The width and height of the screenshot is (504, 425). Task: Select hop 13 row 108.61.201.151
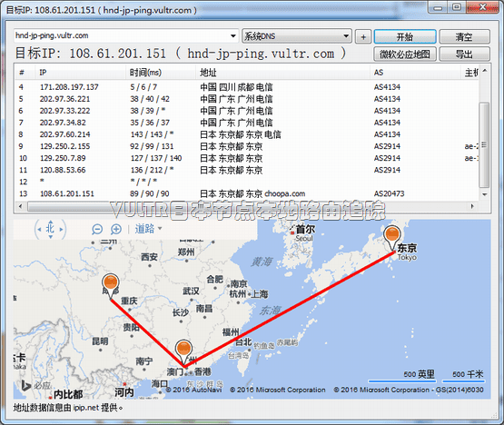coord(247,193)
